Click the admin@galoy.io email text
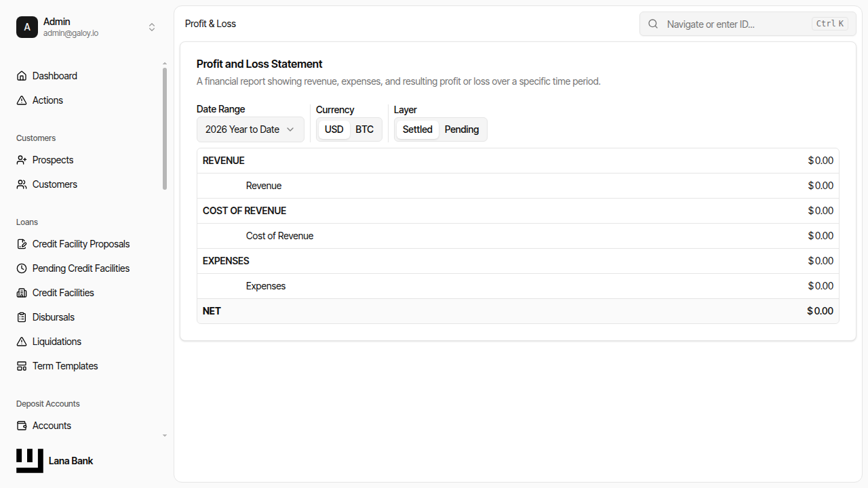This screenshot has width=868, height=488. 71,33
